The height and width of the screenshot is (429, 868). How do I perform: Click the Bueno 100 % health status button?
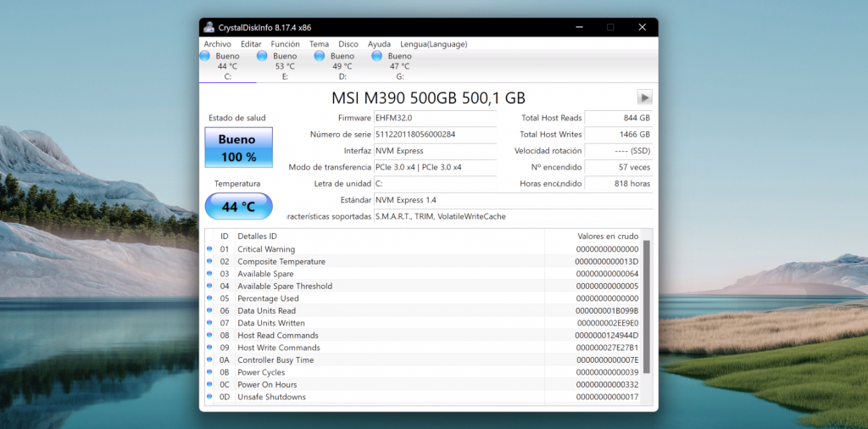click(238, 148)
